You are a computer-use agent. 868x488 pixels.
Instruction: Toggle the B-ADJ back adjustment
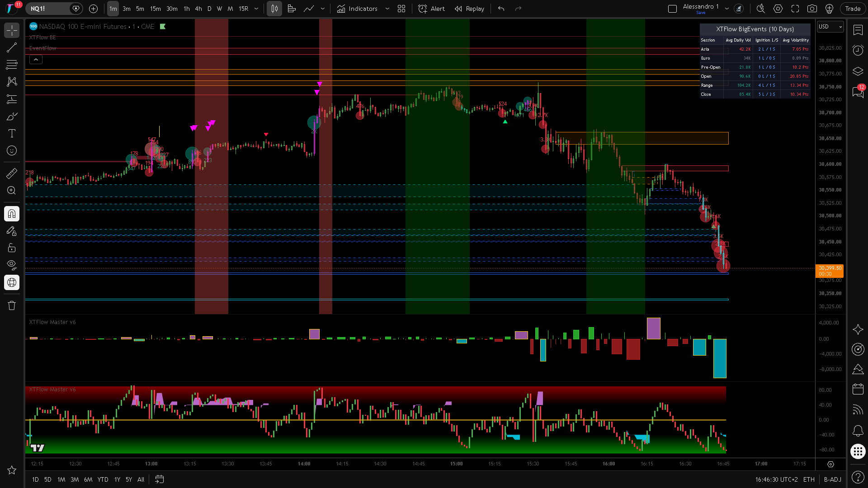[x=832, y=479]
